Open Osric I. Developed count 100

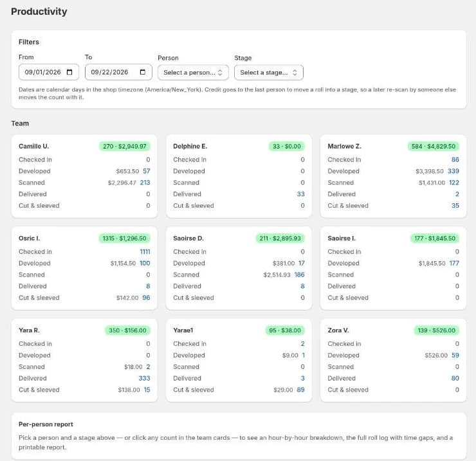click(x=145, y=264)
